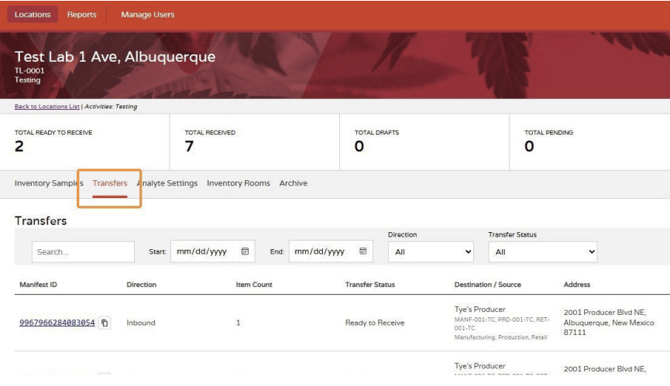Open the Reports menu

82,15
